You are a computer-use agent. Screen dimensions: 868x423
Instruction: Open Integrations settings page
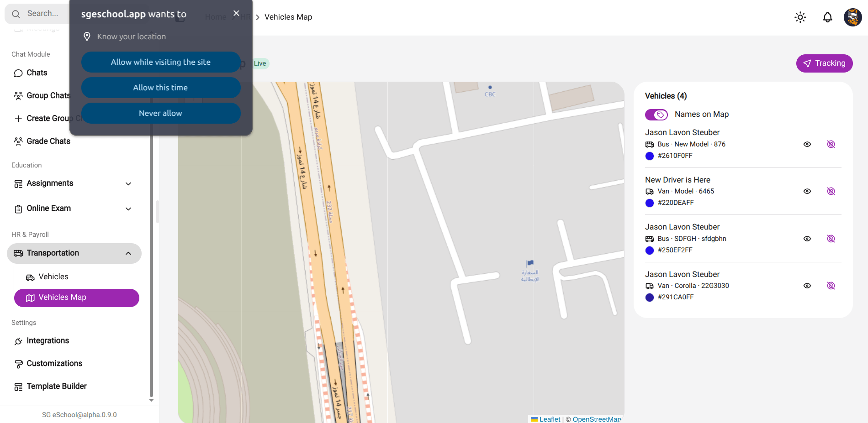coord(48,341)
